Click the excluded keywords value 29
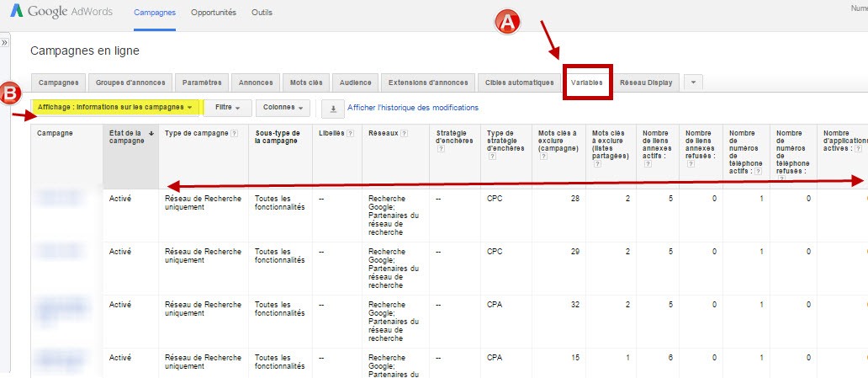 pyautogui.click(x=575, y=252)
